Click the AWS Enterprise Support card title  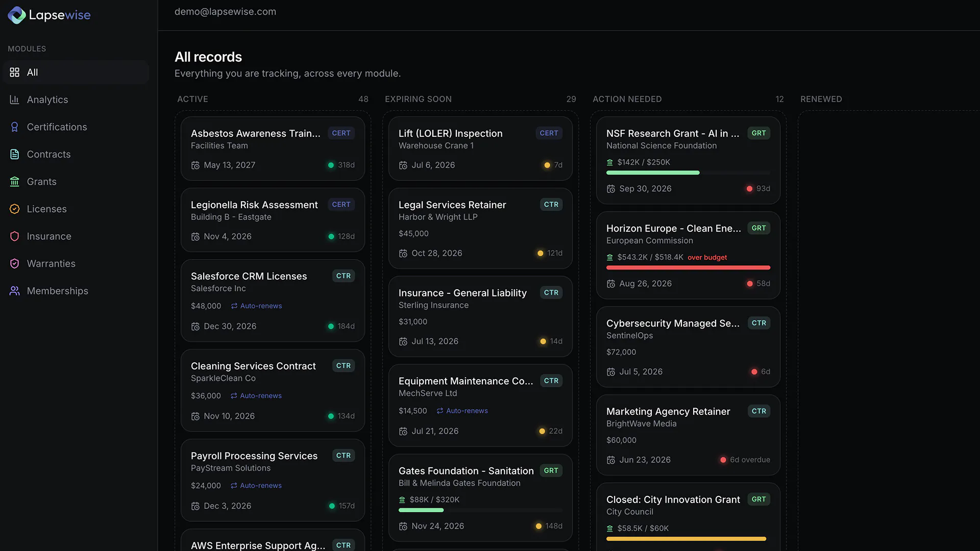coord(258,545)
